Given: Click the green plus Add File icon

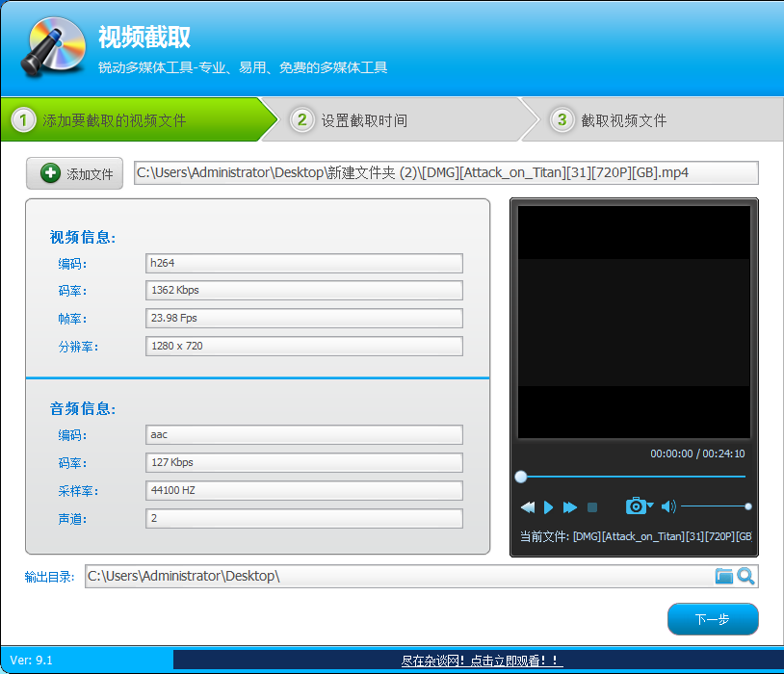Looking at the screenshot, I should tap(50, 173).
